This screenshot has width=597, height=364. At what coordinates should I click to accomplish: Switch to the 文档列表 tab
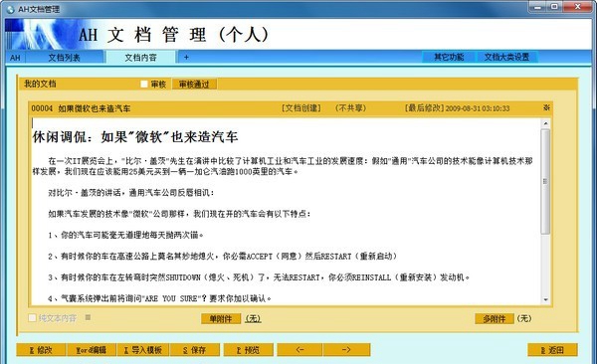(64, 58)
